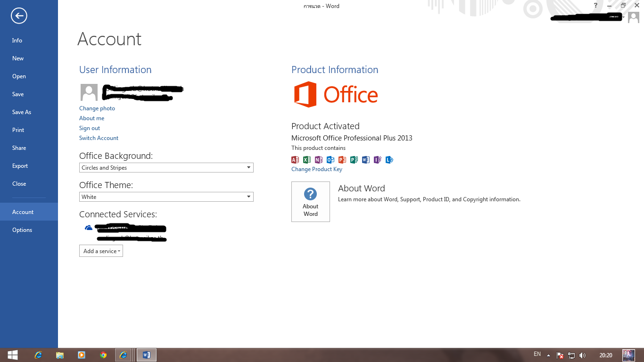Open the Action Center flag icon

click(560, 355)
